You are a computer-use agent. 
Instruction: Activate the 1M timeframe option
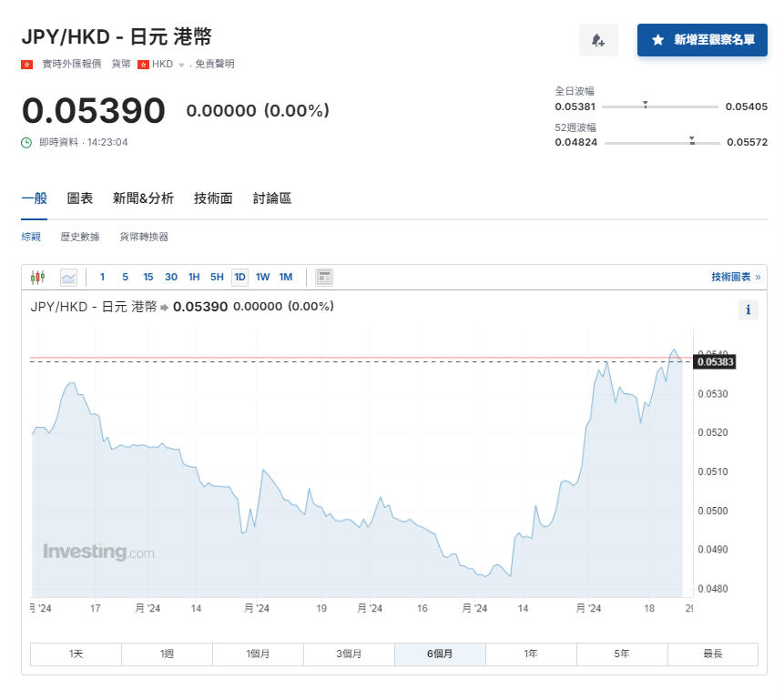click(x=285, y=277)
